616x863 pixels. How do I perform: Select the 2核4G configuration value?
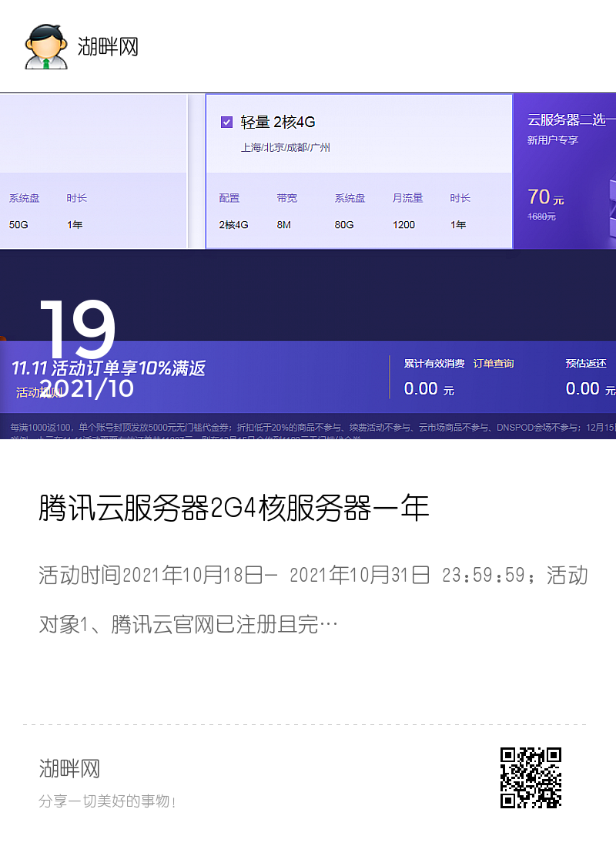coord(234,224)
